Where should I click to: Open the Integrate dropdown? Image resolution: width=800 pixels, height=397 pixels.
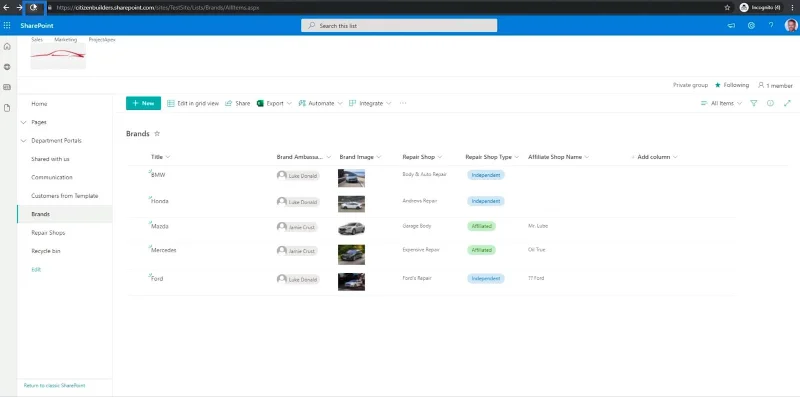coord(370,103)
